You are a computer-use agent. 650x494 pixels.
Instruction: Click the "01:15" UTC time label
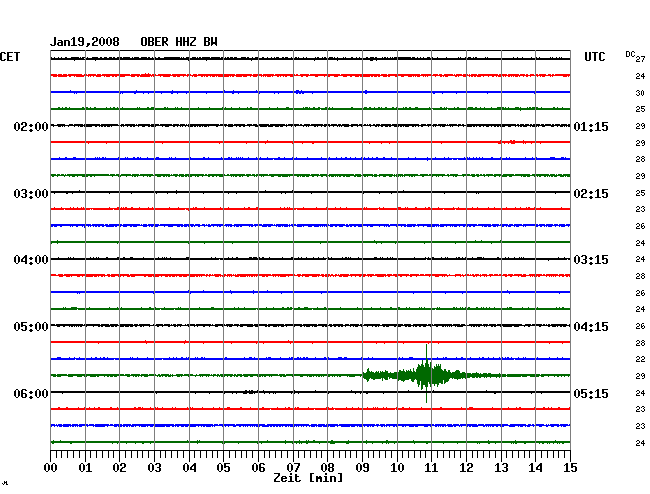click(591, 126)
